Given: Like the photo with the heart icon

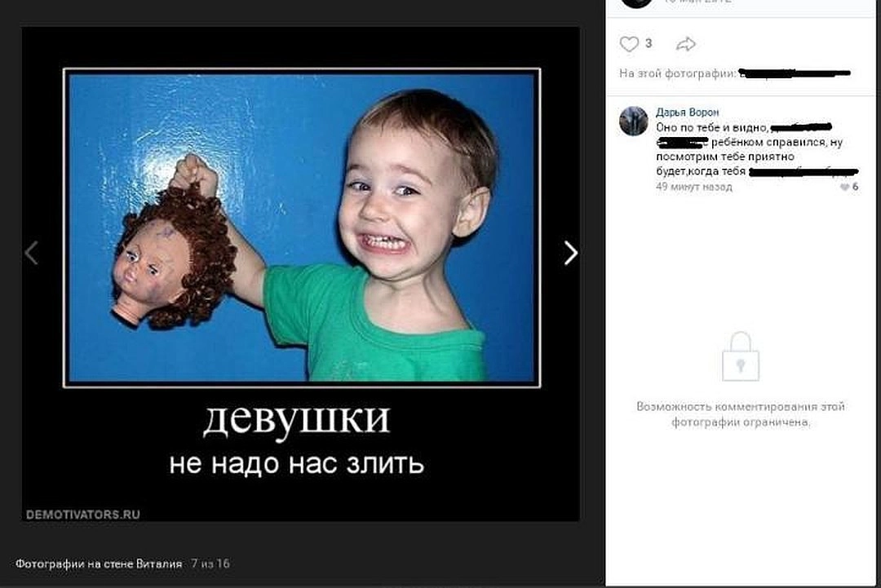Looking at the screenshot, I should 629,44.
